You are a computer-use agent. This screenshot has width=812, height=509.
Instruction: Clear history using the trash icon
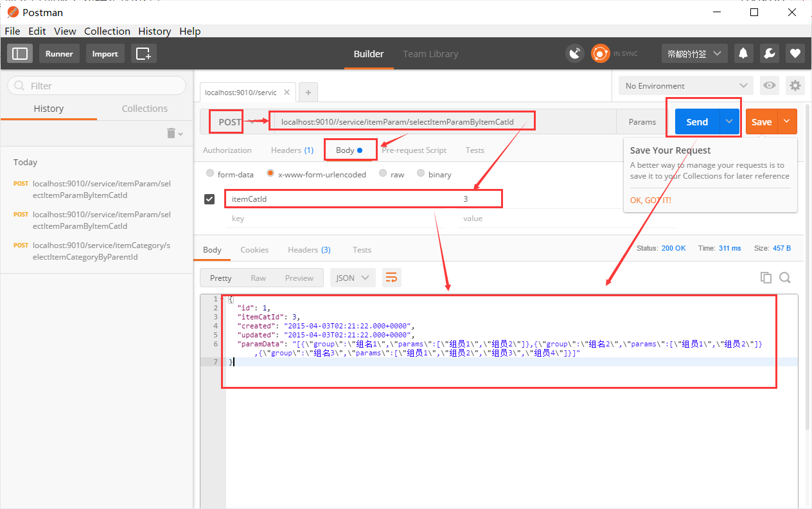coord(172,133)
